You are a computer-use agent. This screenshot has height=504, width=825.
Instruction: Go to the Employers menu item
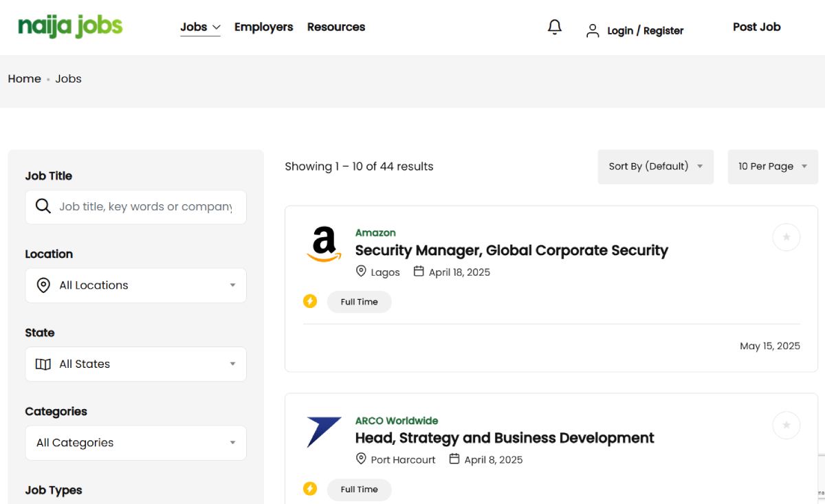click(x=263, y=27)
